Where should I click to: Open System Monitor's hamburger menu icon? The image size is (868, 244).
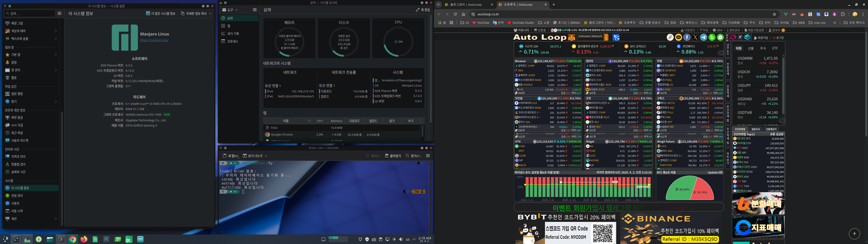coord(255,10)
